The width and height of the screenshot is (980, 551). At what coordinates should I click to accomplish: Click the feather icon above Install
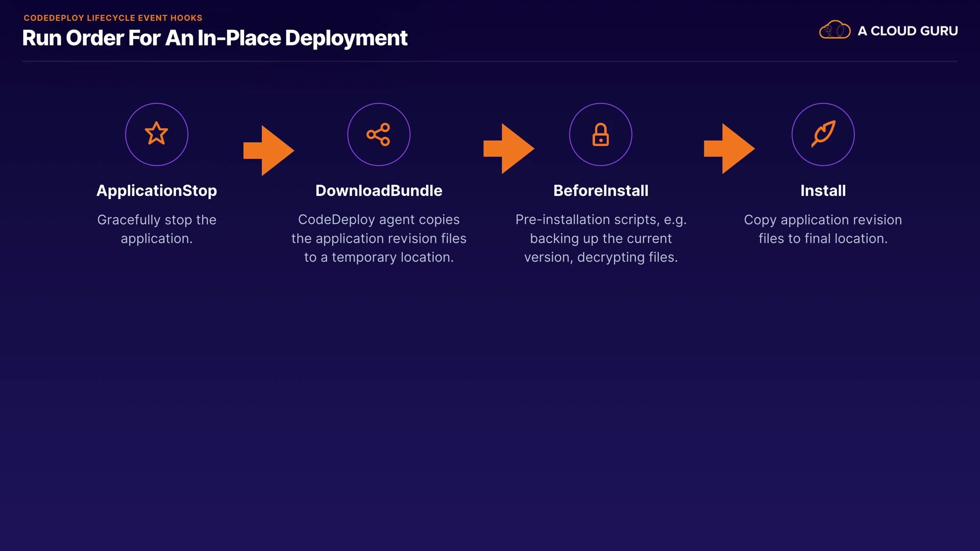pyautogui.click(x=823, y=134)
